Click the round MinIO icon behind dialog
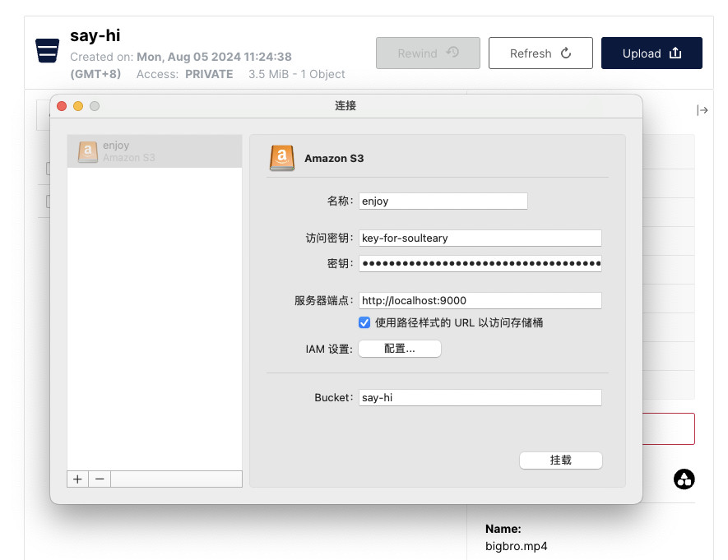Viewport: 728px width, 560px height. click(x=684, y=479)
